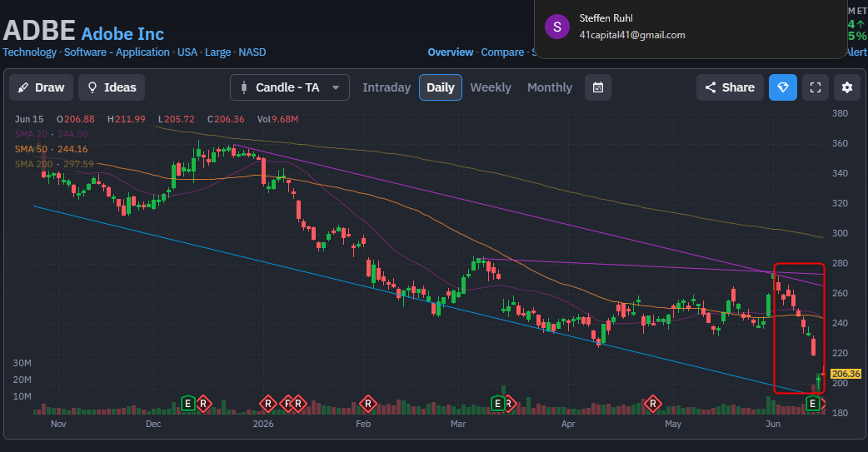
Task: Click the March earnings E marker
Action: [x=497, y=404]
